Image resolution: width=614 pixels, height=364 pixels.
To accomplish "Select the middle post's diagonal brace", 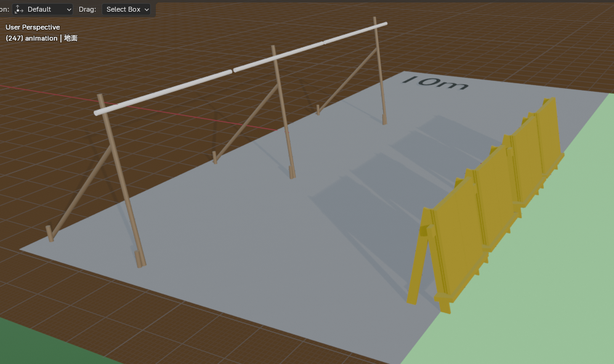I will (x=244, y=123).
